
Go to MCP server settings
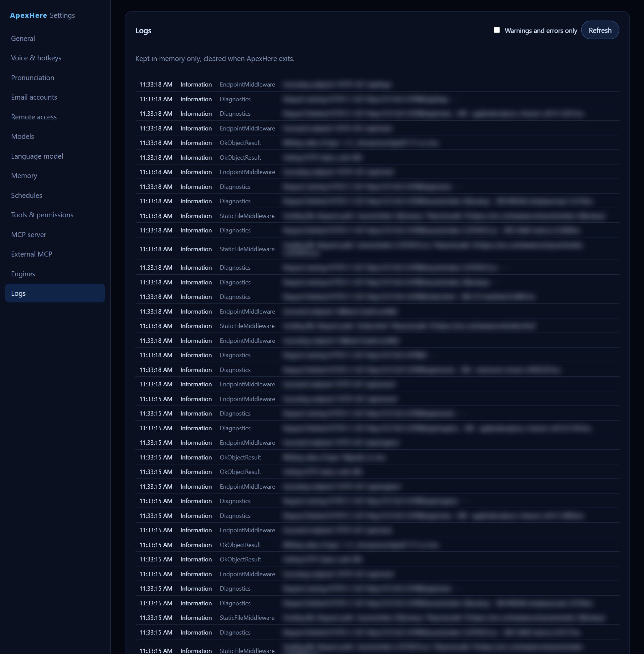(55, 234)
